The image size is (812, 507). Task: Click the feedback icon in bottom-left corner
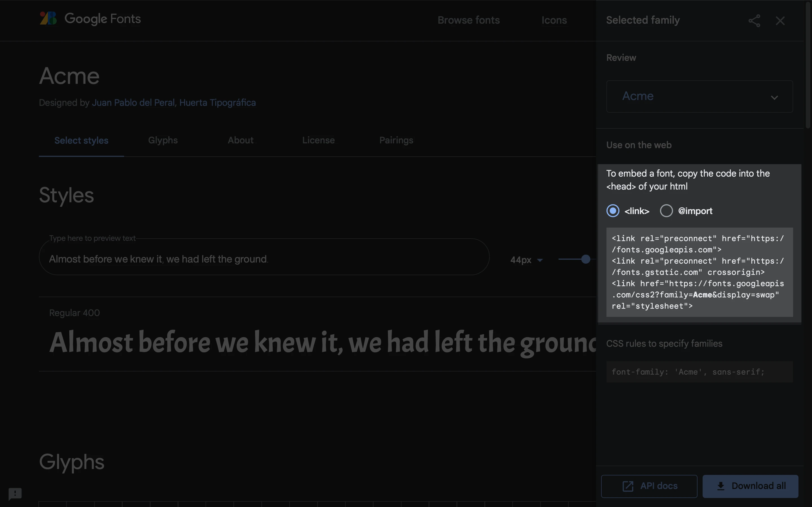[15, 493]
